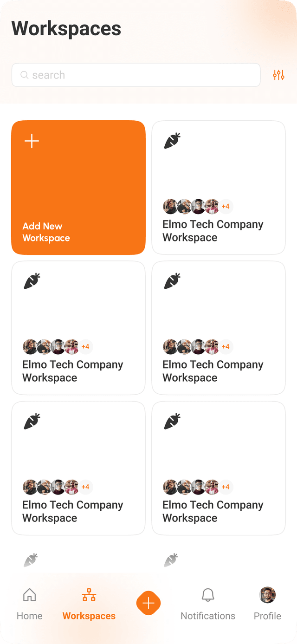297x644 pixels.
Task: Tap the orange center plus button
Action: (148, 603)
